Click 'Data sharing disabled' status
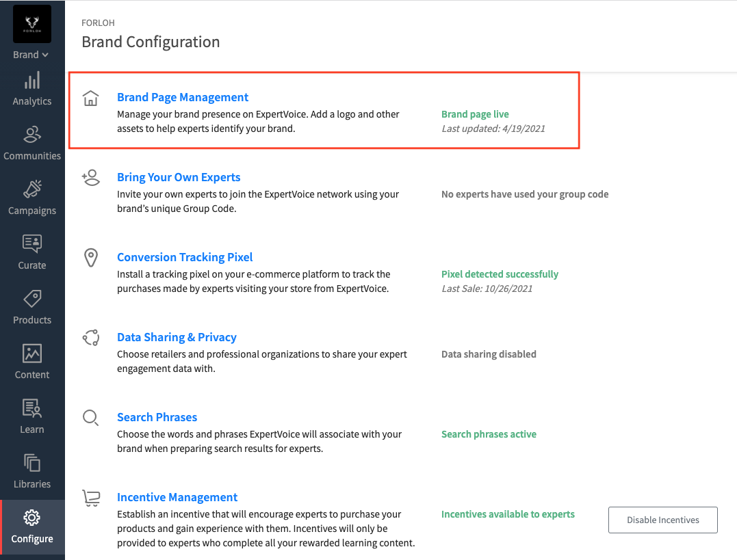Image resolution: width=737 pixels, height=560 pixels. point(489,354)
